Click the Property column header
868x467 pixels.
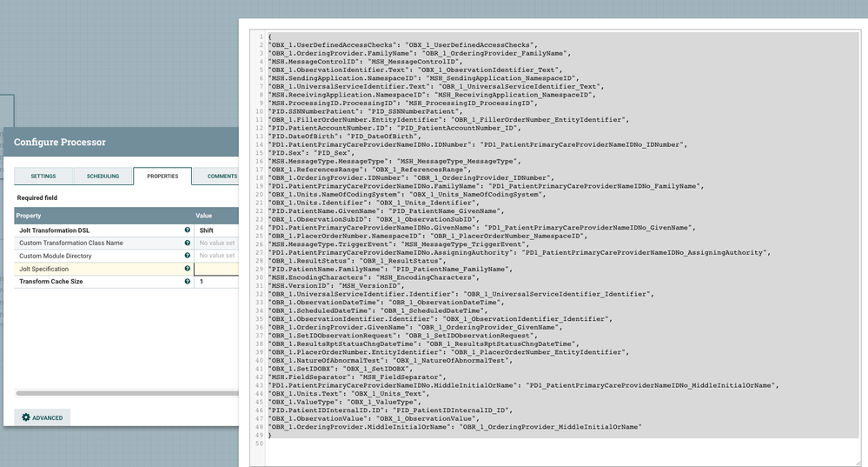(x=28, y=216)
